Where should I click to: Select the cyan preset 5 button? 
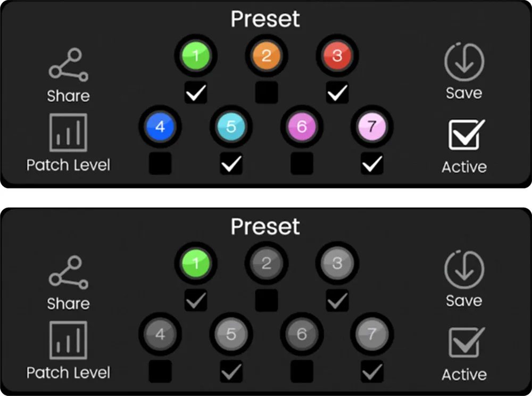coord(231,127)
